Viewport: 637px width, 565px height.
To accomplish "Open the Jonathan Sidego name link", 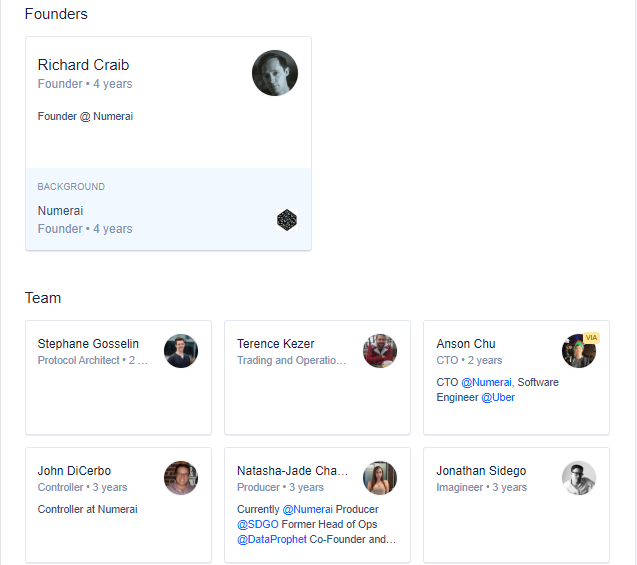I will tap(481, 471).
